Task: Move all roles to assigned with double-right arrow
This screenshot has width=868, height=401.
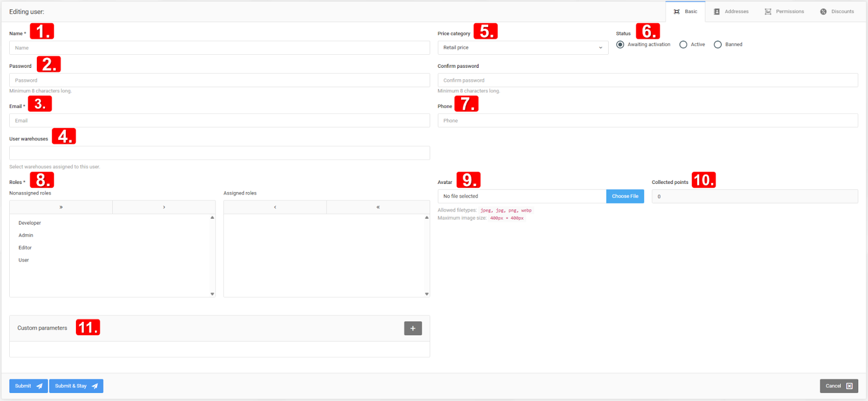Action: coord(61,207)
